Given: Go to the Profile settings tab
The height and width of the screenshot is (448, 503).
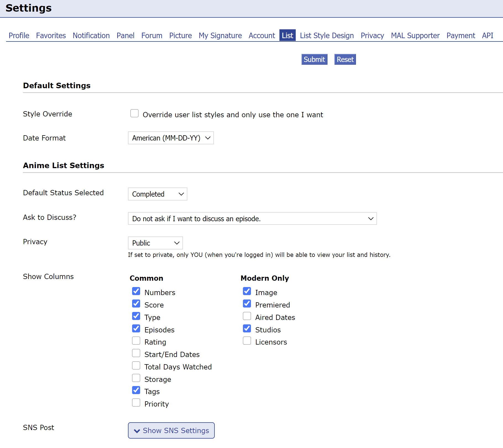Looking at the screenshot, I should tap(19, 36).
